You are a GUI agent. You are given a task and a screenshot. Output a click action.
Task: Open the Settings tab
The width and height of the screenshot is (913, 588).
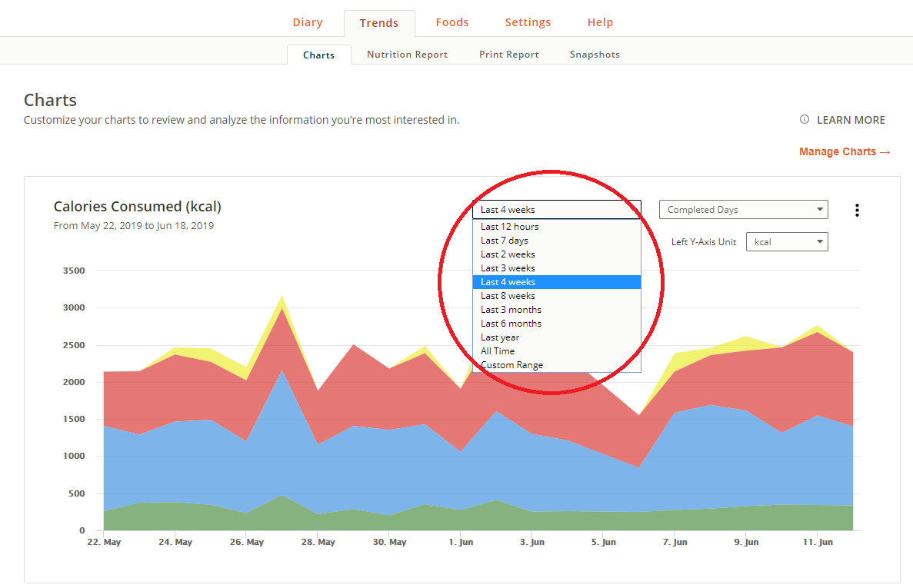click(x=528, y=22)
